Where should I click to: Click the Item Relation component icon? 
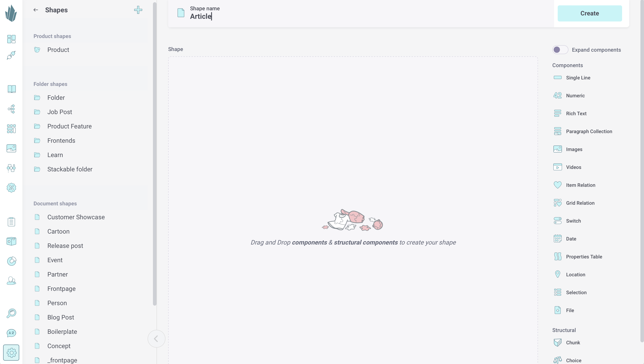coord(558,185)
